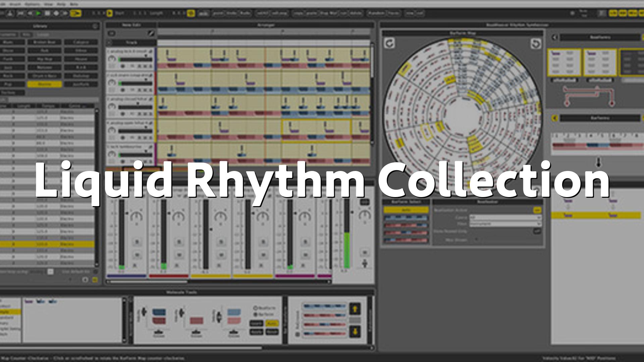The image size is (644, 362).
Task: Open the second dropdown in BeatSeeker panel
Action: 505,224
